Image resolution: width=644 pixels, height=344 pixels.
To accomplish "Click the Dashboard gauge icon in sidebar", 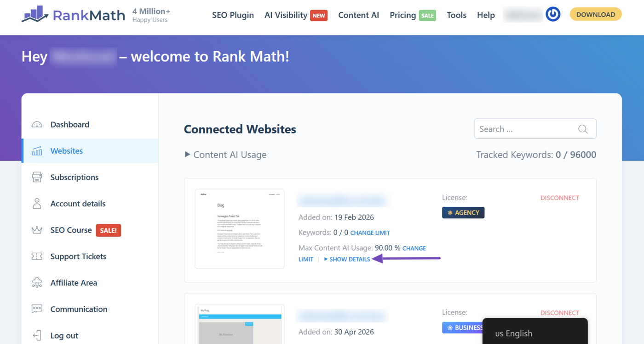I will (x=37, y=124).
